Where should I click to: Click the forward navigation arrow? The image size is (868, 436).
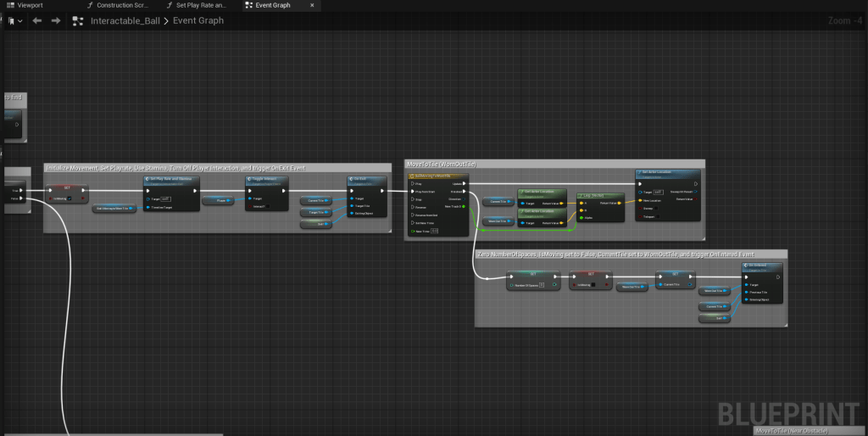[x=56, y=20]
